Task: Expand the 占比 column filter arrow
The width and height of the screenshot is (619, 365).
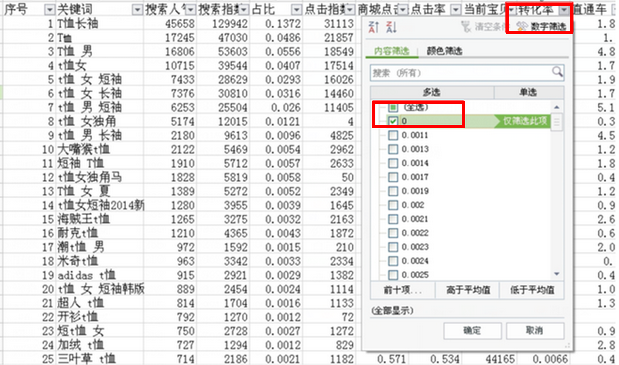Action: click(x=296, y=10)
